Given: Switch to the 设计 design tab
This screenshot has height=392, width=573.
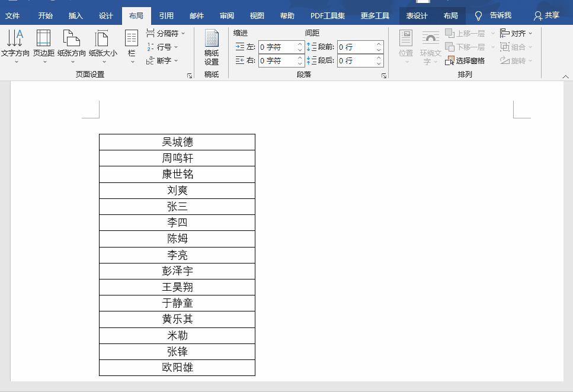Looking at the screenshot, I should tap(106, 16).
